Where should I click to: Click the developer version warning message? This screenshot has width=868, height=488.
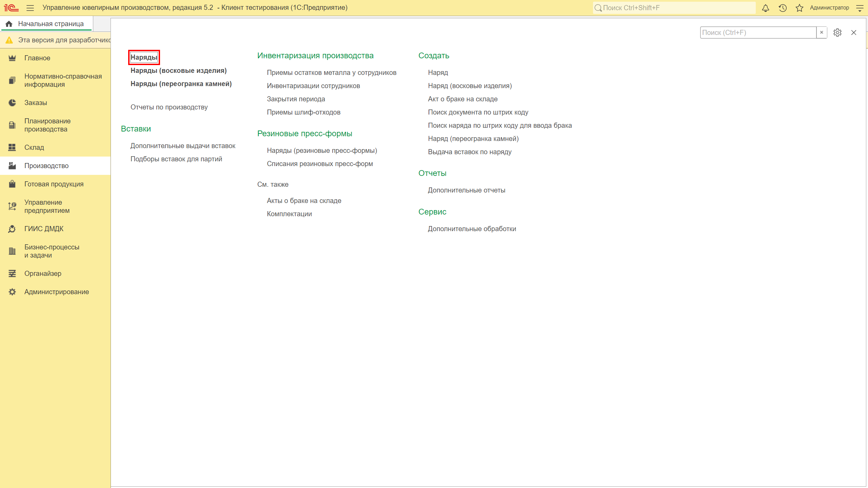(x=64, y=40)
